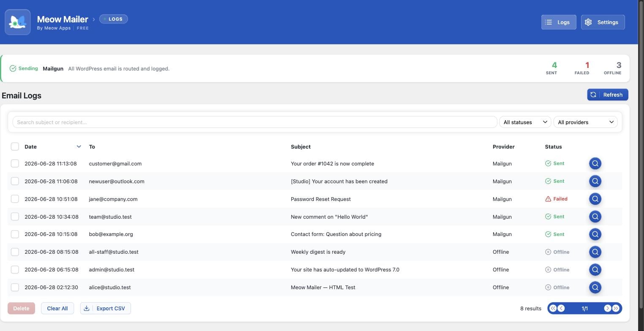644x331 pixels.
Task: Click the LOGS breadcrumb badge
Action: 114,19
